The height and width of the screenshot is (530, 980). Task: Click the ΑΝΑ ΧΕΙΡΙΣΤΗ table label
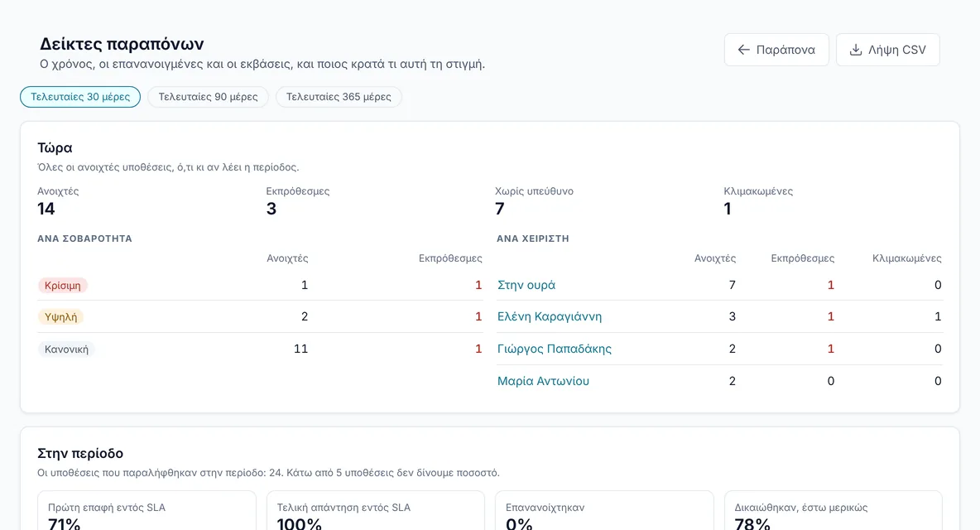[533, 238]
